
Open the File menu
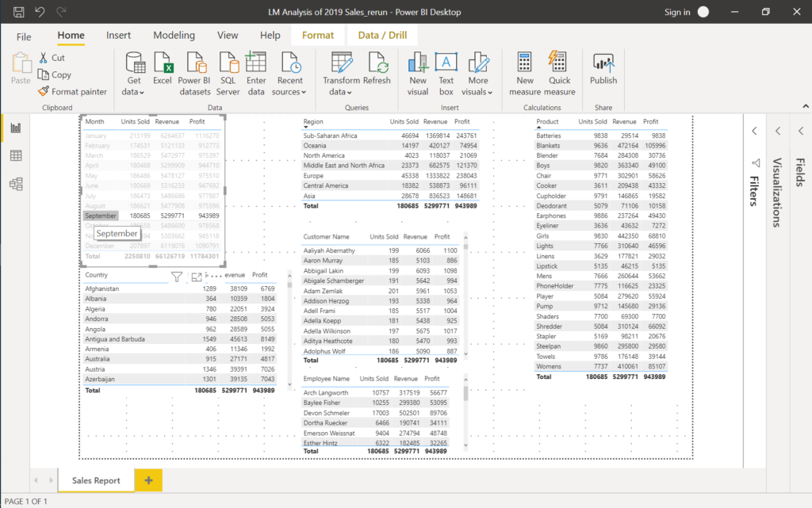pos(24,36)
